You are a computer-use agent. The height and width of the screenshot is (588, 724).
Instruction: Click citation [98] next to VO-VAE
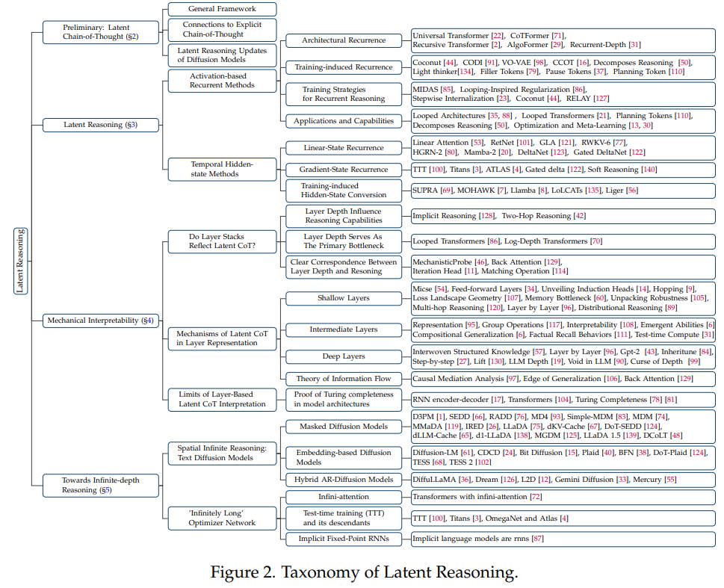(539, 63)
